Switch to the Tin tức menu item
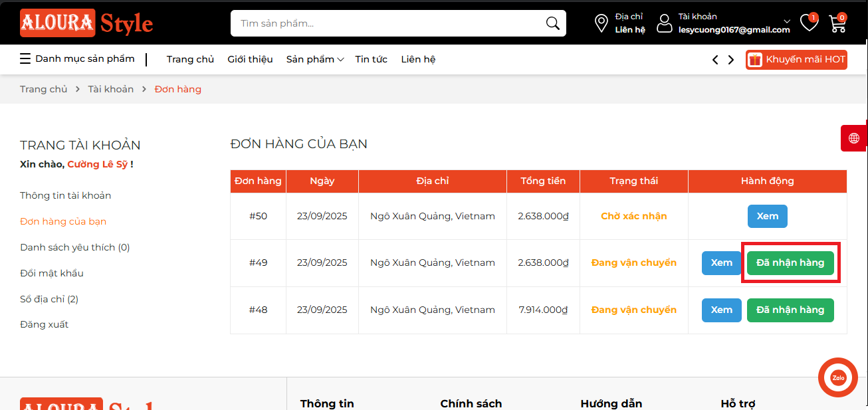Screen dimensions: 868x410 click(371, 59)
